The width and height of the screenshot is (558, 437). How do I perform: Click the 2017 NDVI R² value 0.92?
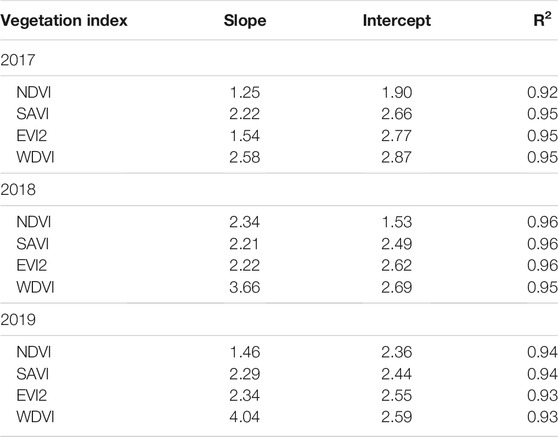point(542,93)
